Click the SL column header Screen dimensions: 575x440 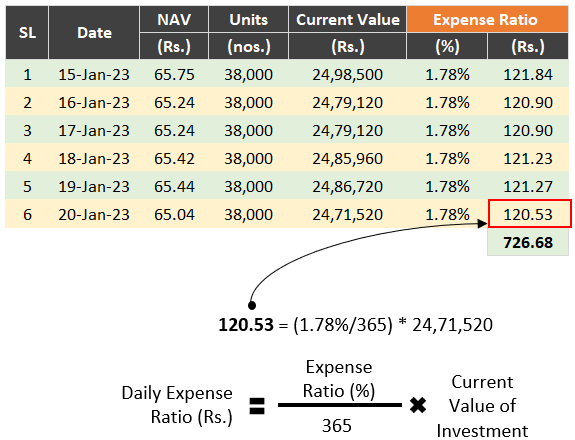coord(27,33)
